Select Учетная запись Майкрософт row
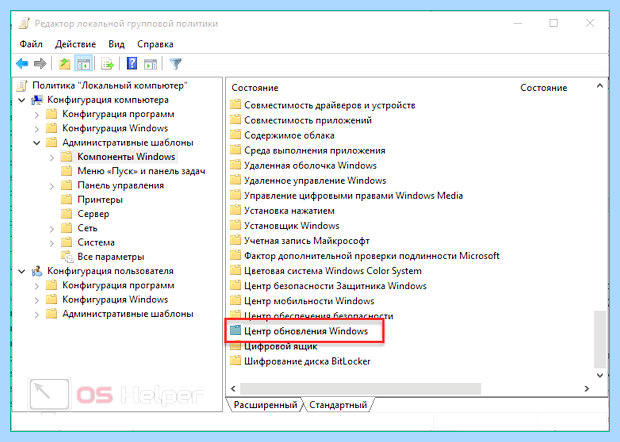The image size is (620, 442). [307, 240]
